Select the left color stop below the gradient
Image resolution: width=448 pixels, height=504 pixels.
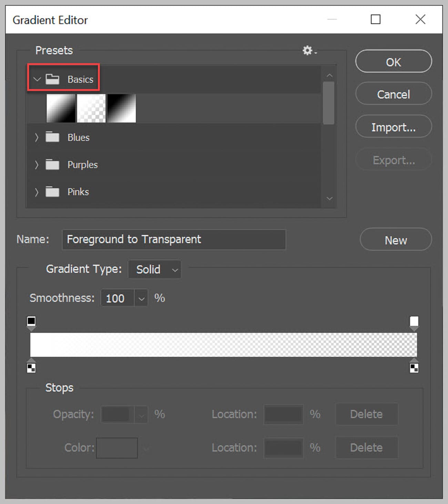click(31, 368)
